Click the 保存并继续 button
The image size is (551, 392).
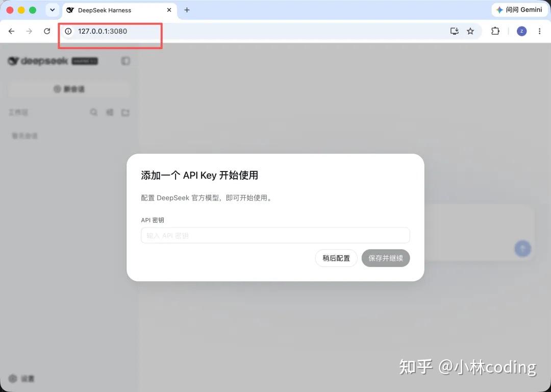(x=386, y=258)
